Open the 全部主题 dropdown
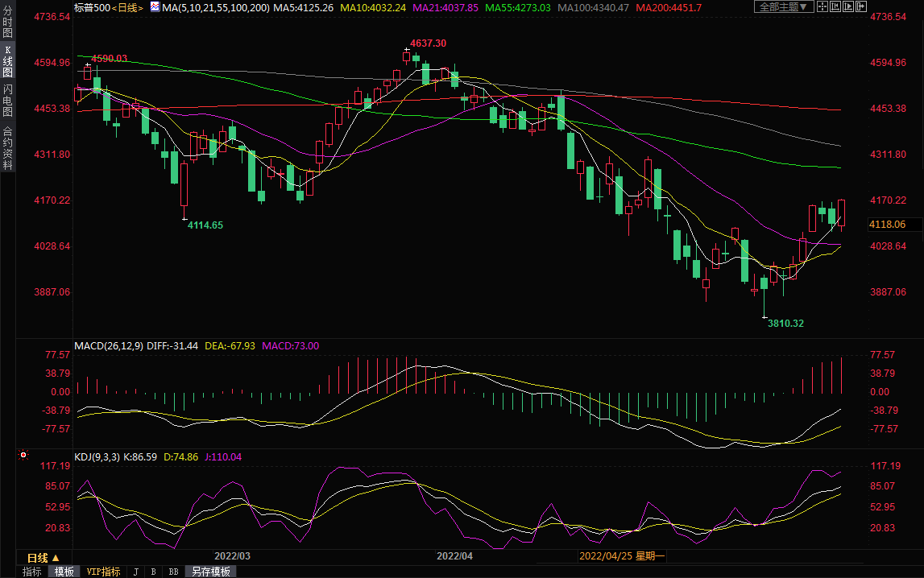 point(784,7)
